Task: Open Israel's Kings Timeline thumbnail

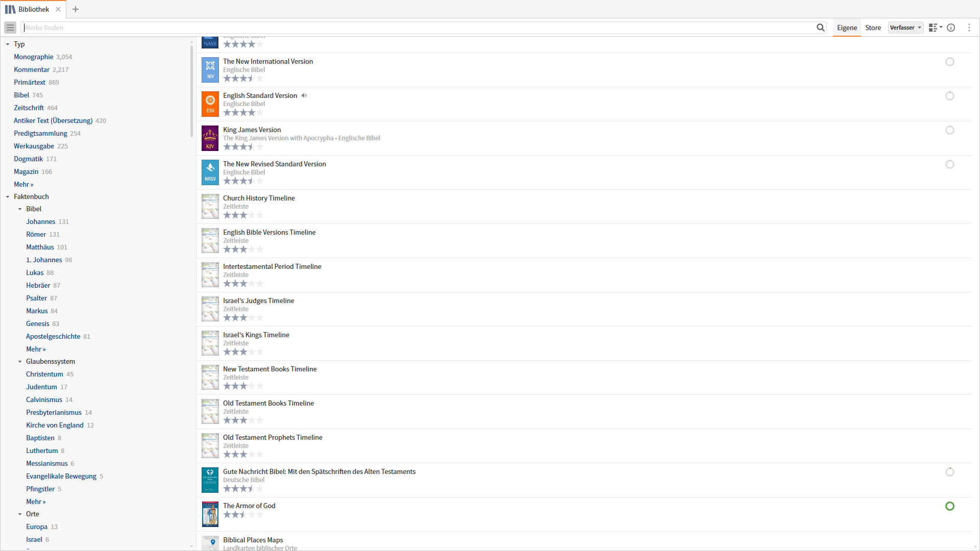Action: coord(210,343)
